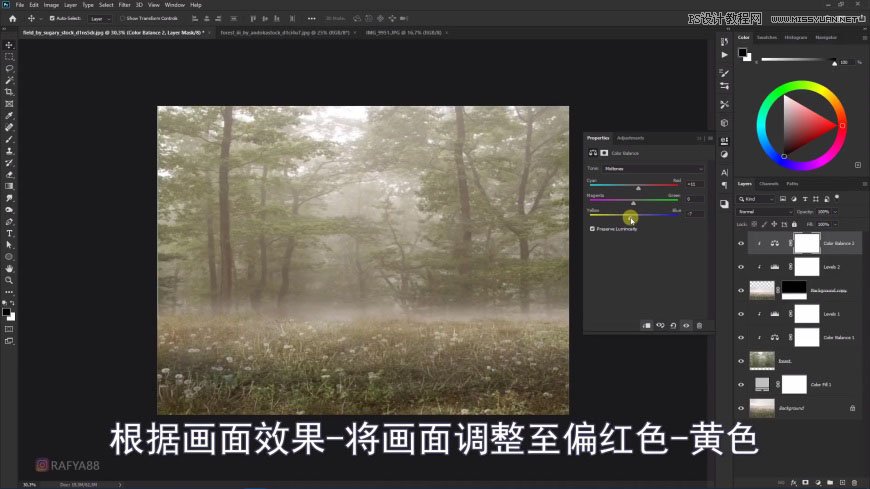The image size is (870, 489).
Task: Open the Properties panel flyout menu
Action: coord(710,138)
